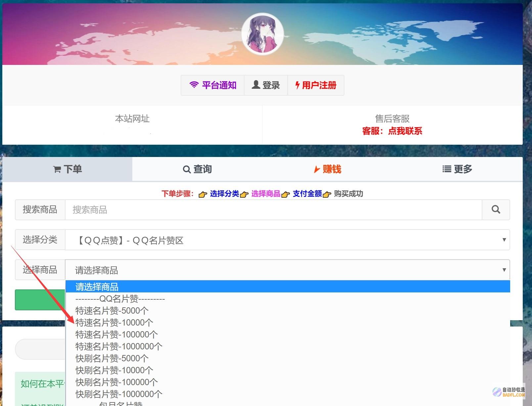Image resolution: width=532 pixels, height=406 pixels.
Task: Click the pointing hand icon before 购买成功
Action: (x=327, y=194)
